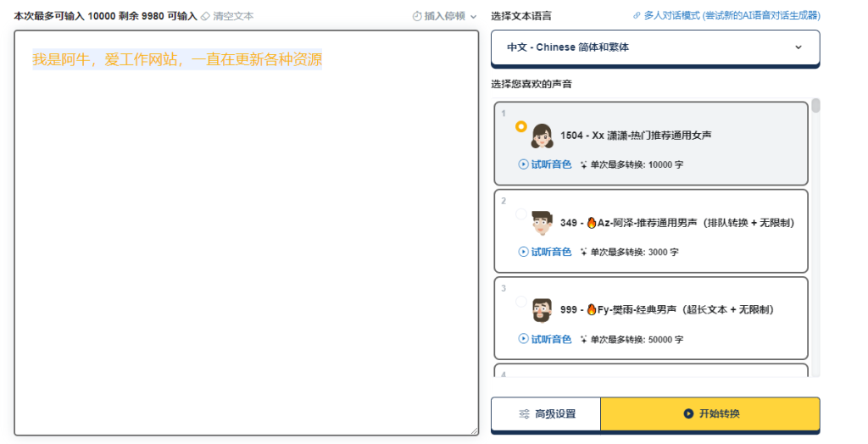
Task: Click into the text input area
Action: [247, 233]
